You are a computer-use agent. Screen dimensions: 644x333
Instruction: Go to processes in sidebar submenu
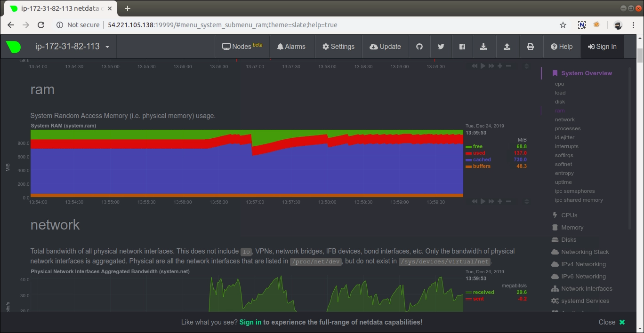coord(568,128)
